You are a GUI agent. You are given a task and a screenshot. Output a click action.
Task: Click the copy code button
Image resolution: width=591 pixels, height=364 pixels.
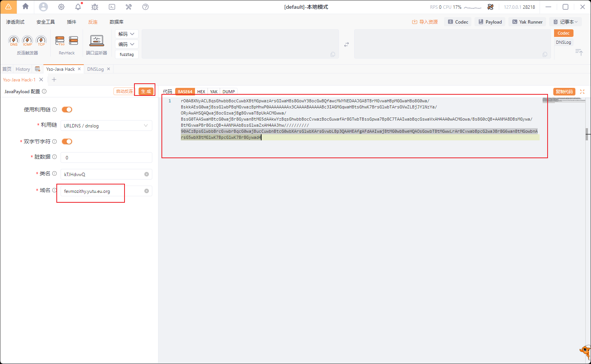[564, 92]
